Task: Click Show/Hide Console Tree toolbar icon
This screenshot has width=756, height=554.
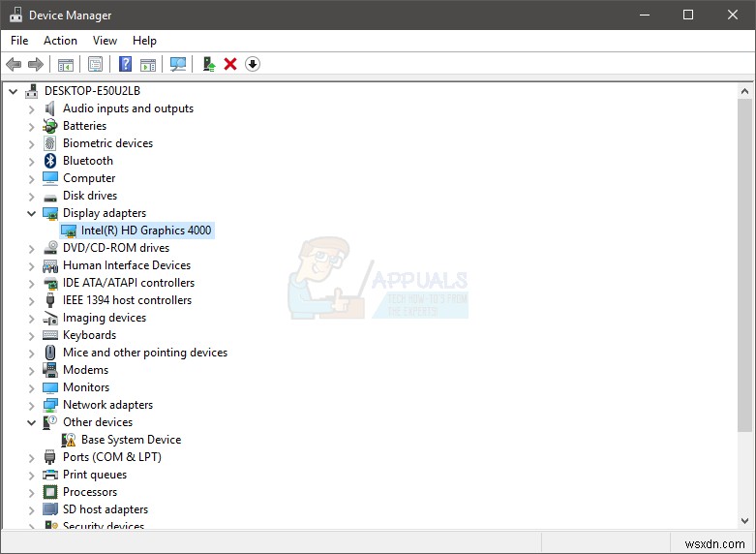Action: (x=66, y=64)
